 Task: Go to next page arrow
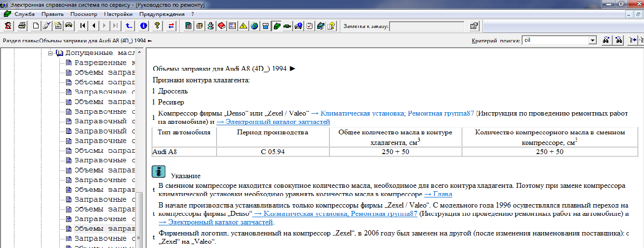pyautogui.click(x=105, y=26)
